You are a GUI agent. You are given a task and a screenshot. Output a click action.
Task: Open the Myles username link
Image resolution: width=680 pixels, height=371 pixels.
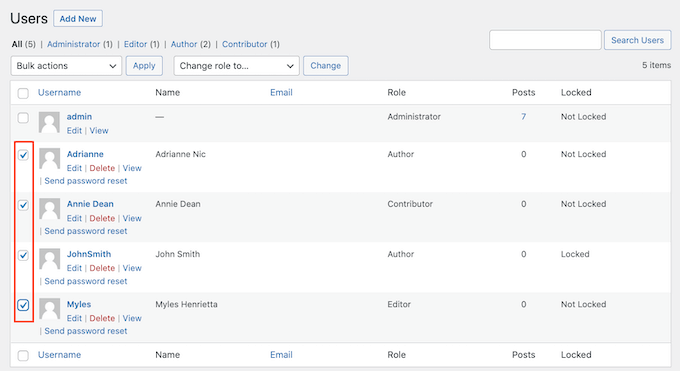click(79, 304)
